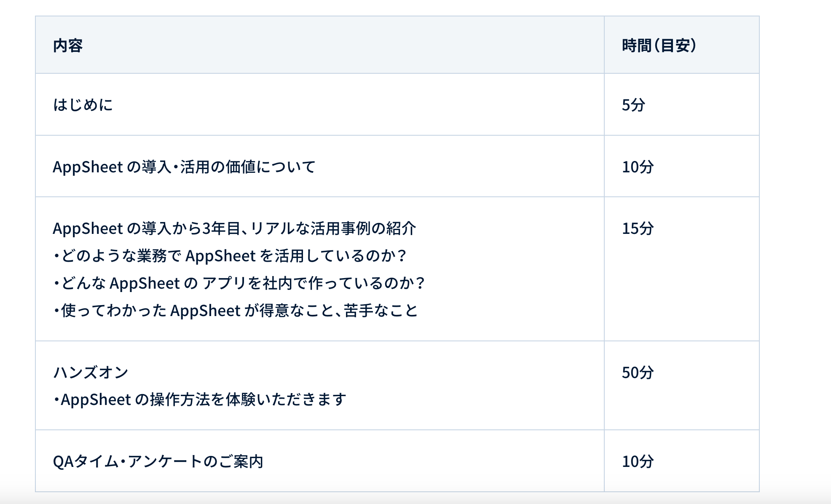Click the word 苦手なこと in third bullet

(381, 311)
